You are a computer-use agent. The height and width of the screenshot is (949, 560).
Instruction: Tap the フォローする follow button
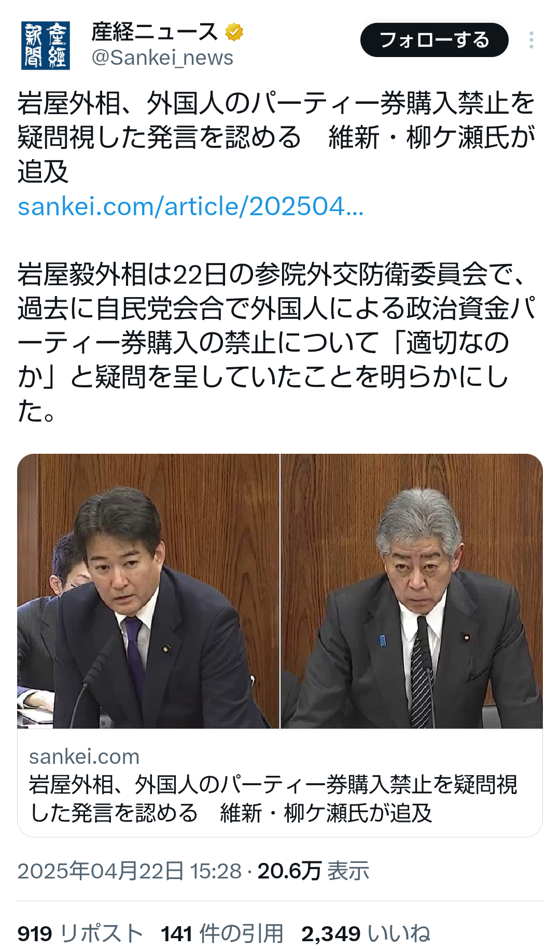point(434,40)
